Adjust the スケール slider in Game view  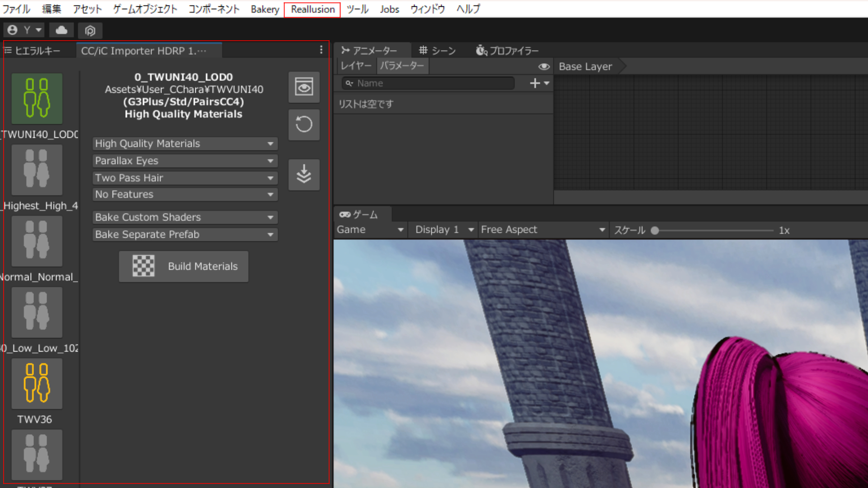[655, 230]
